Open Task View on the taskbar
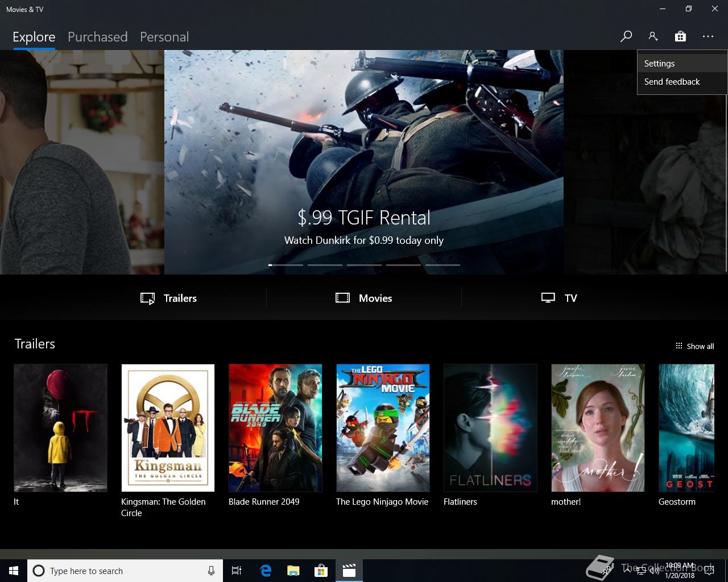The image size is (728, 582). tap(237, 571)
